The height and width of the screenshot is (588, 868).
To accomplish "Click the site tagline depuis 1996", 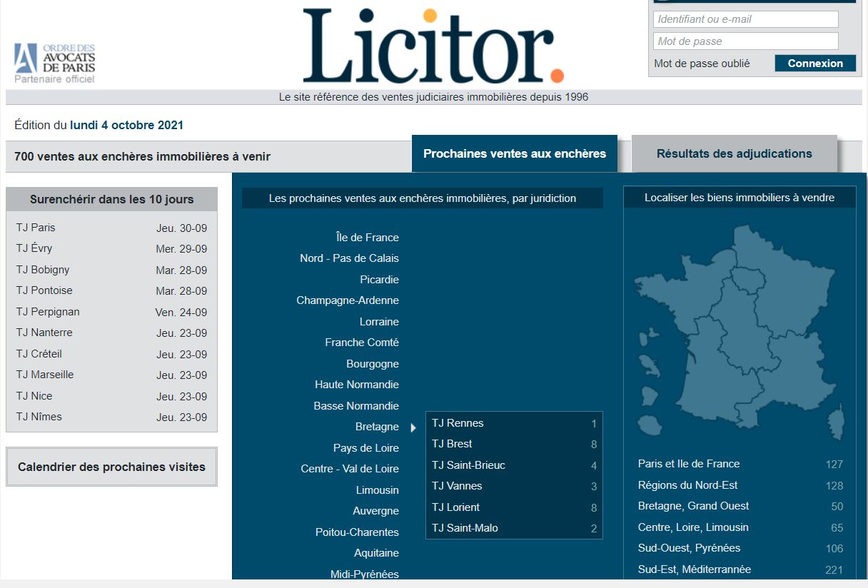I will [433, 97].
